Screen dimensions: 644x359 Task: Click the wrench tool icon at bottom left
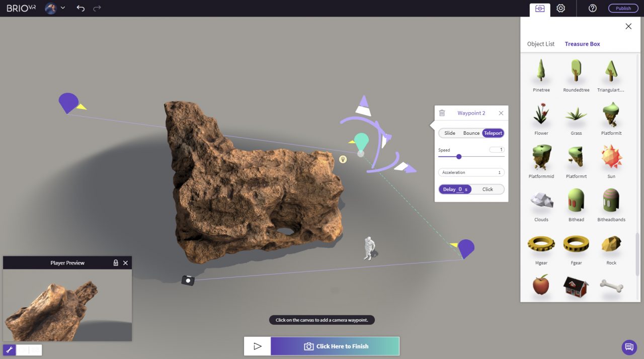point(9,349)
